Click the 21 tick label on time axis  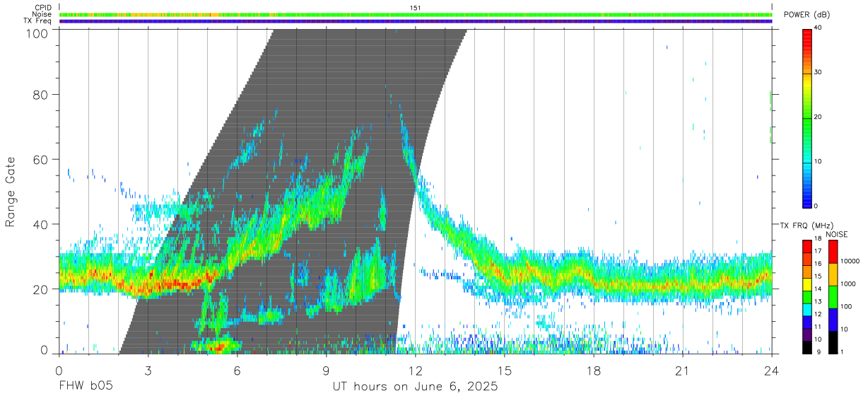click(683, 371)
